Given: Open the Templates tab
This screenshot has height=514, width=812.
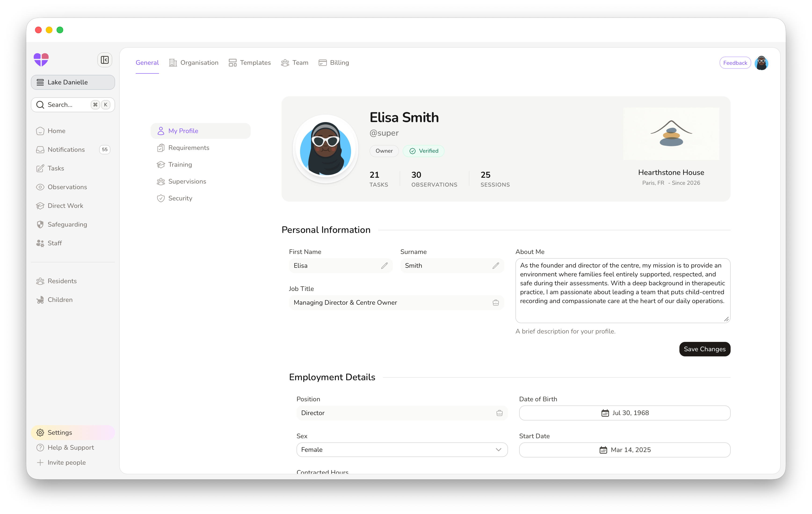Looking at the screenshot, I should tap(250, 63).
